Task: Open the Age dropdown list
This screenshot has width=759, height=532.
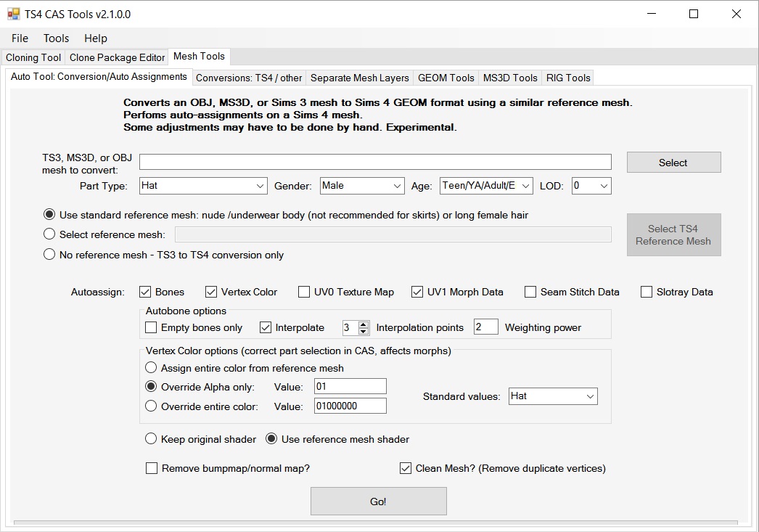Action: pyautogui.click(x=525, y=186)
